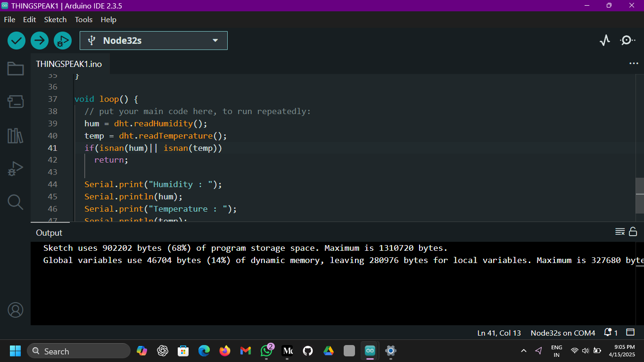This screenshot has height=362, width=644.
Task: Click line number 41 in the gutter
Action: (x=52, y=148)
